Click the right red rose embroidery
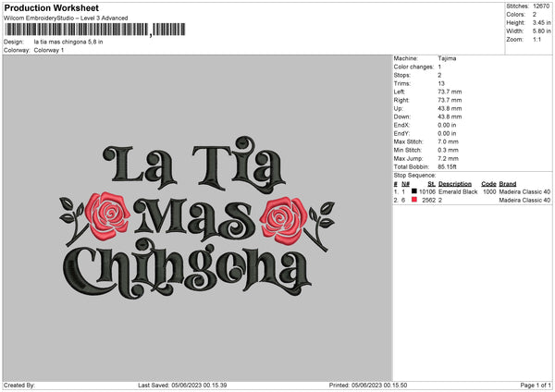 [x=284, y=220]
